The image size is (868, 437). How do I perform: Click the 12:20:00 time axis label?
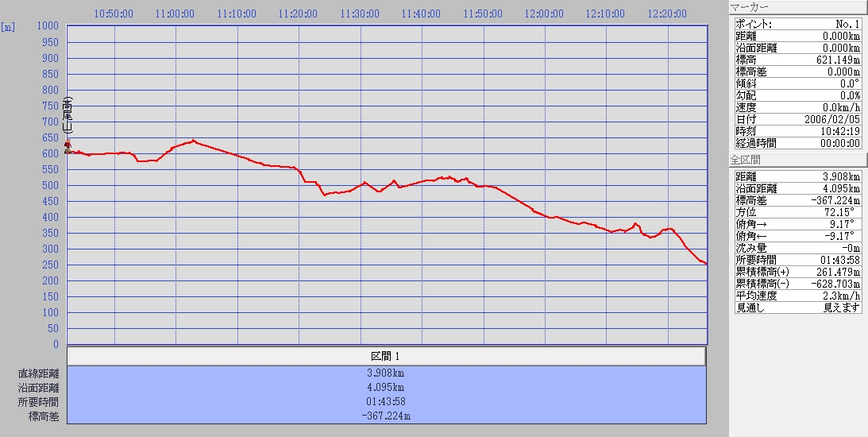pos(668,14)
